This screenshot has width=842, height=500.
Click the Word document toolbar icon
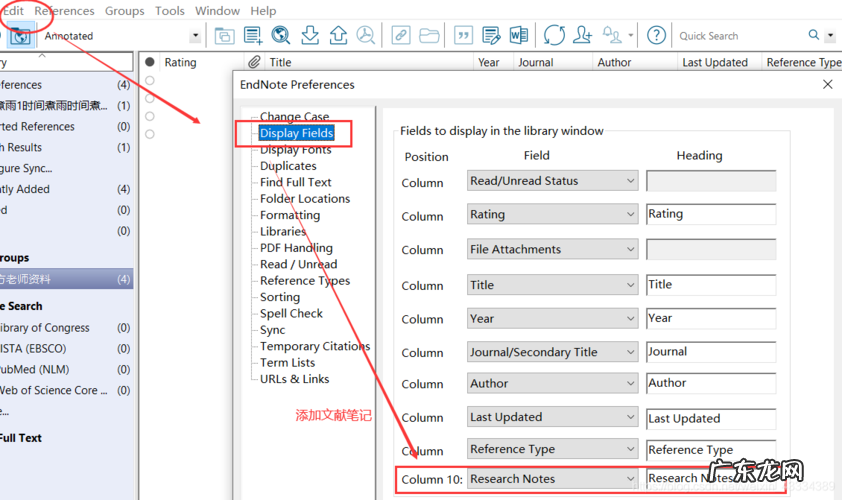point(518,36)
